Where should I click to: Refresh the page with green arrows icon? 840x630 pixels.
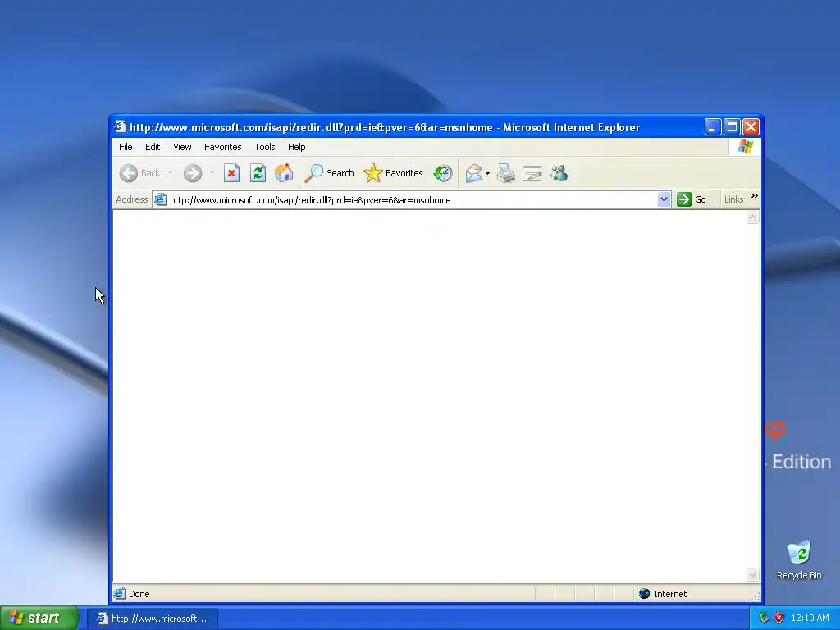pos(258,173)
